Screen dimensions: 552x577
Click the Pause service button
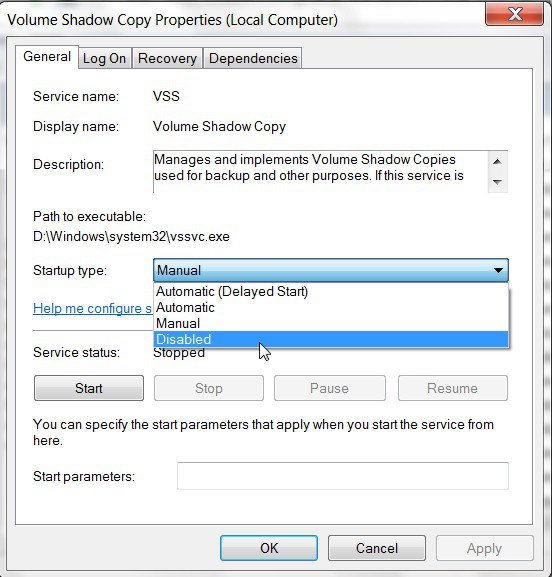click(x=330, y=388)
